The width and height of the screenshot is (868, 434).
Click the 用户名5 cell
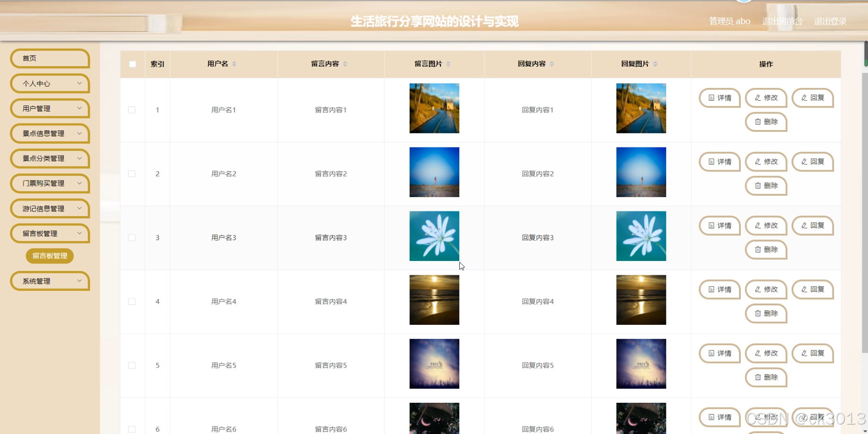coord(223,365)
